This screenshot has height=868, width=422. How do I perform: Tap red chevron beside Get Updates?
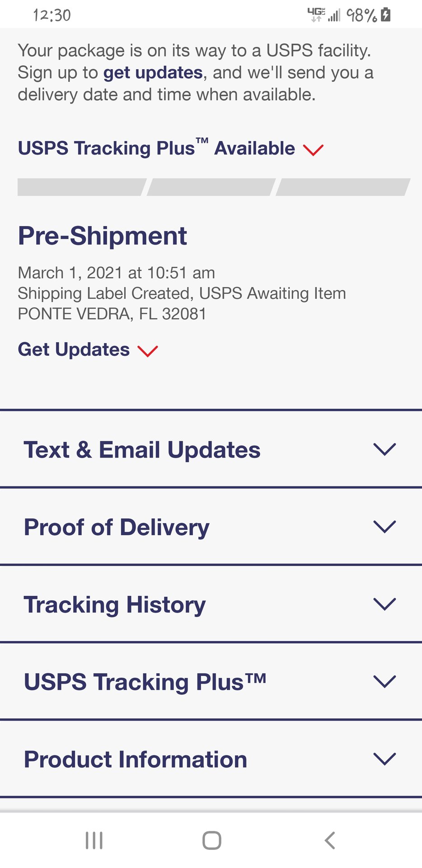148,351
